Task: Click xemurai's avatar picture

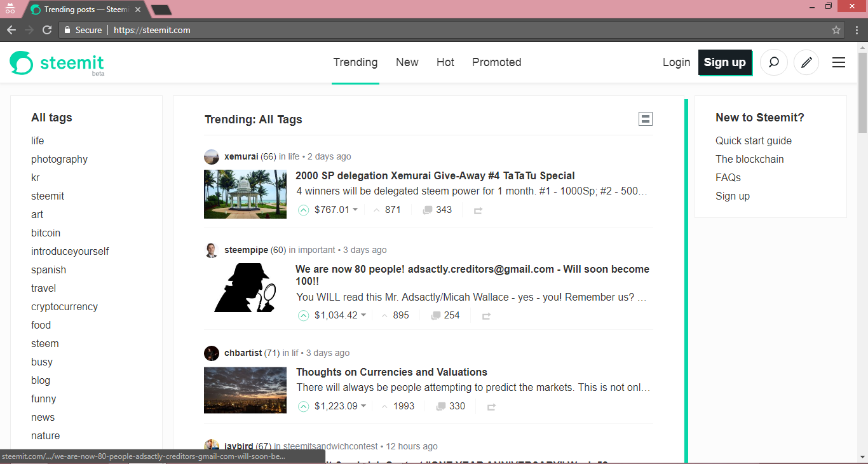Action: click(212, 156)
